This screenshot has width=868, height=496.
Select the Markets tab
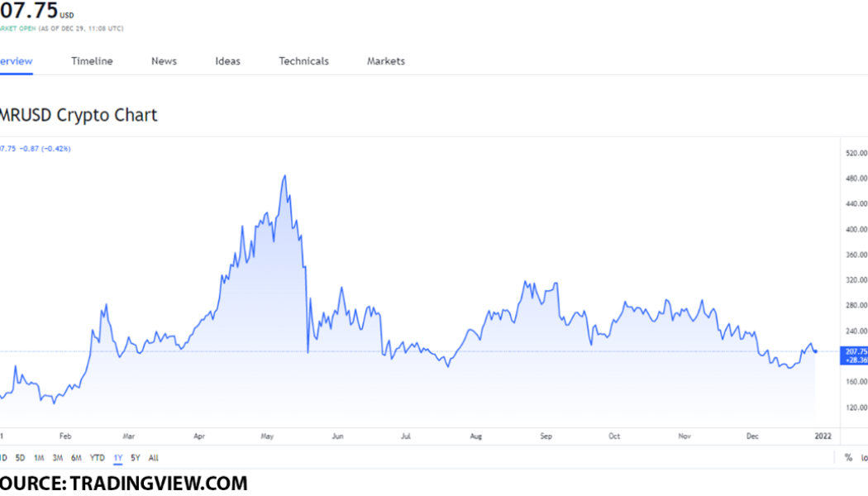pyautogui.click(x=386, y=61)
